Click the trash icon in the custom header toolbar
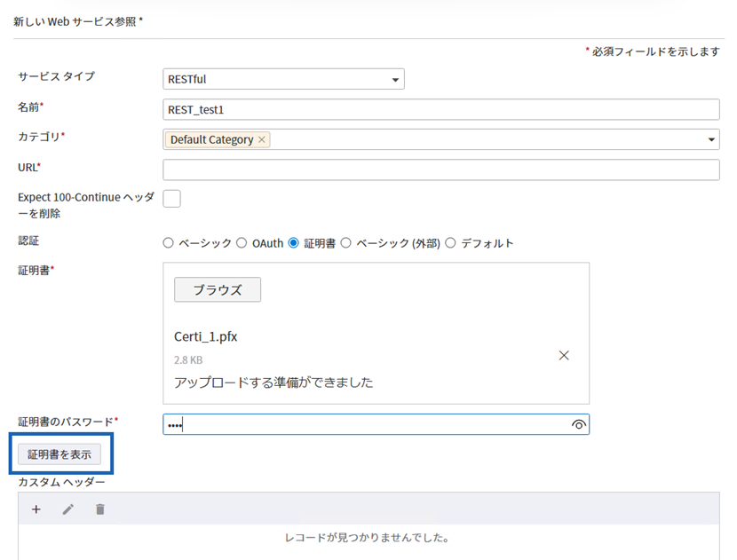The image size is (737, 560). tap(99, 509)
